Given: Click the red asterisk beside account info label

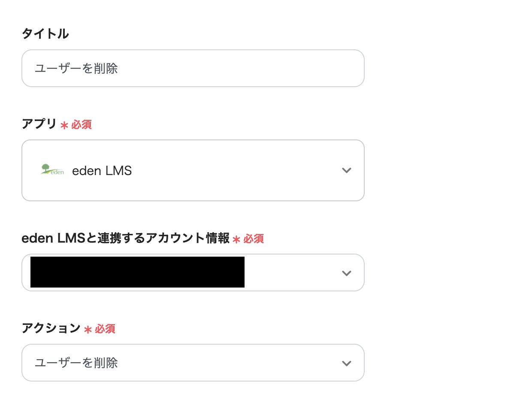Looking at the screenshot, I should pos(236,239).
